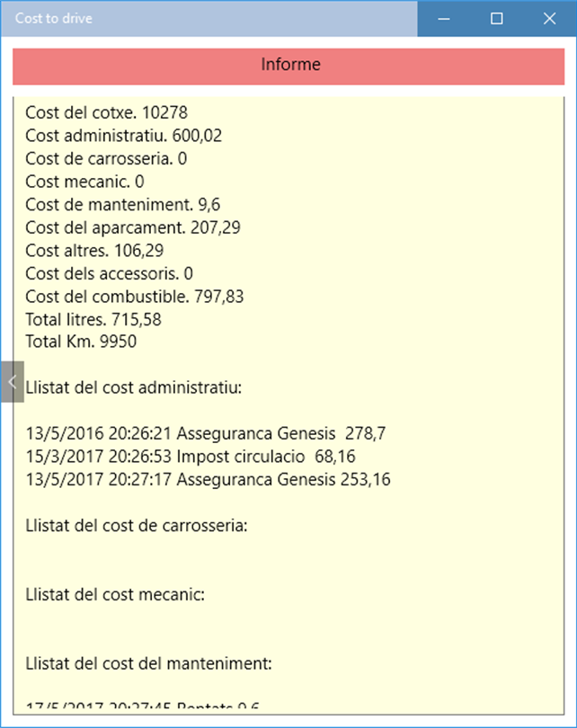
Task: Minimize the Cost to drive window
Action: coord(443,18)
